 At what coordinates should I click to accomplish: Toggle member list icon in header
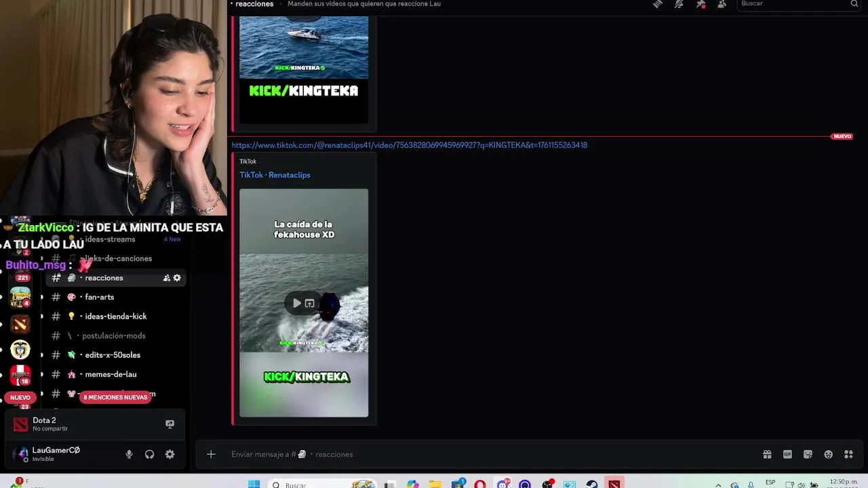[x=722, y=4]
